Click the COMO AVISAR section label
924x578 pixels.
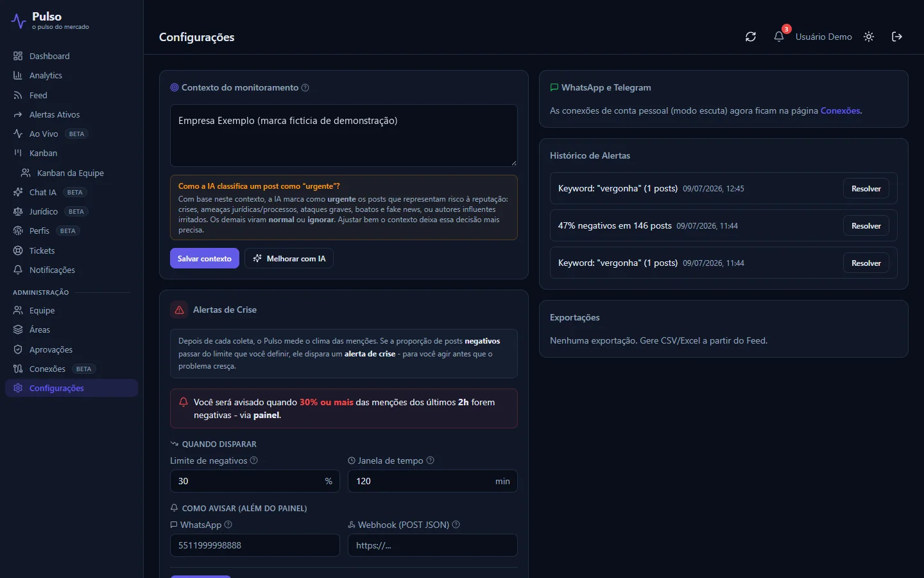(244, 508)
